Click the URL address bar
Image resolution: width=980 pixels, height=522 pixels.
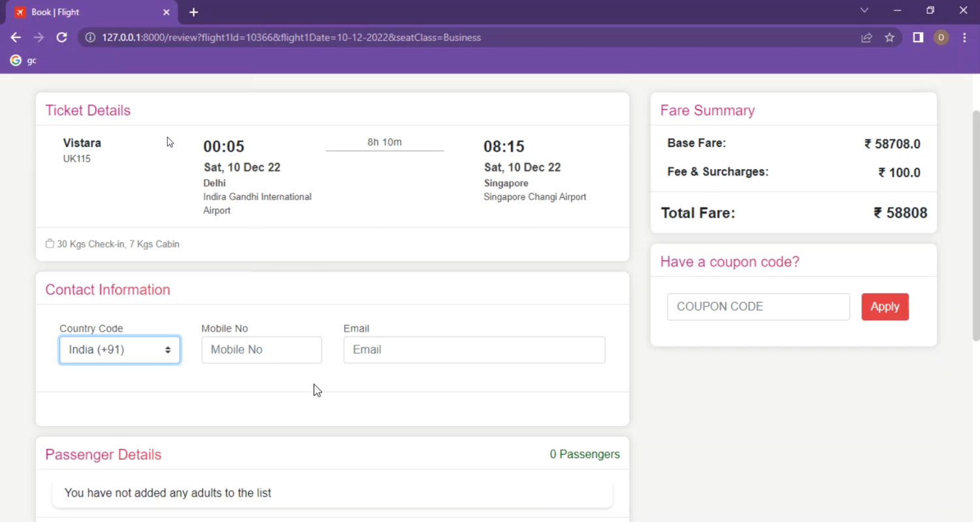[x=457, y=37]
